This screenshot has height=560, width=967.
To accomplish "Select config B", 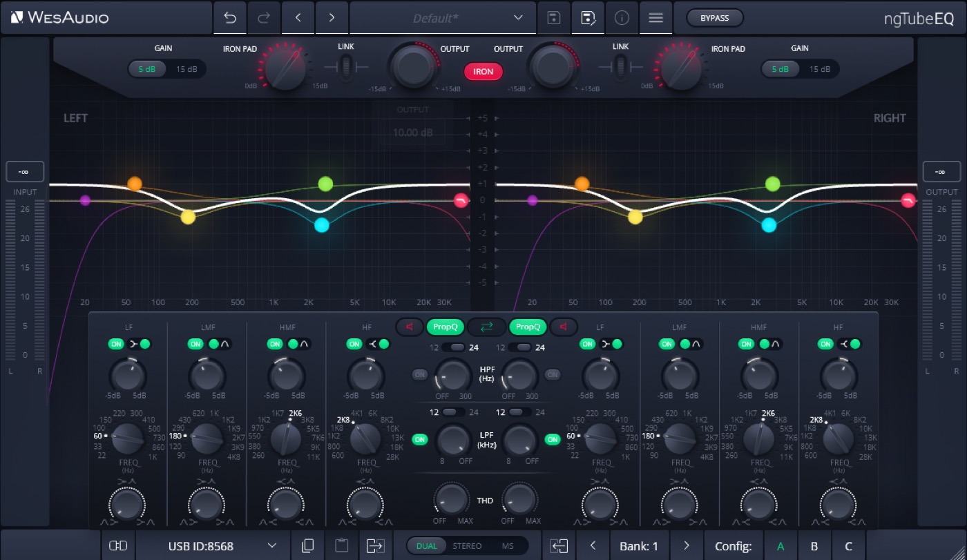I will [x=814, y=546].
